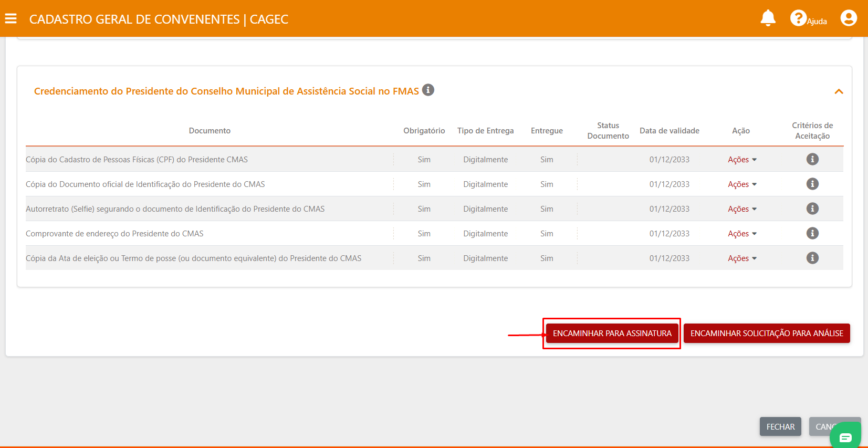View acceptance criteria for Autorretrato Selfie row

[x=812, y=209]
